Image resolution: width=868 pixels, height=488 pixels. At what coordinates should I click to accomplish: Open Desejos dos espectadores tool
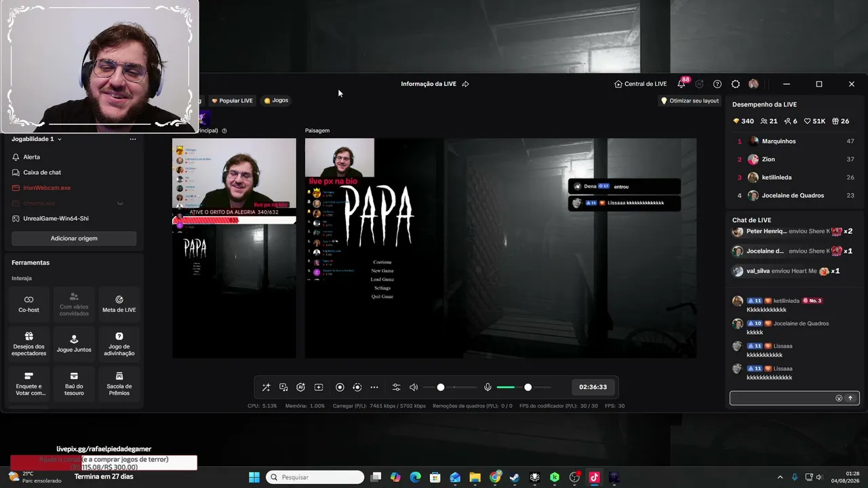28,344
